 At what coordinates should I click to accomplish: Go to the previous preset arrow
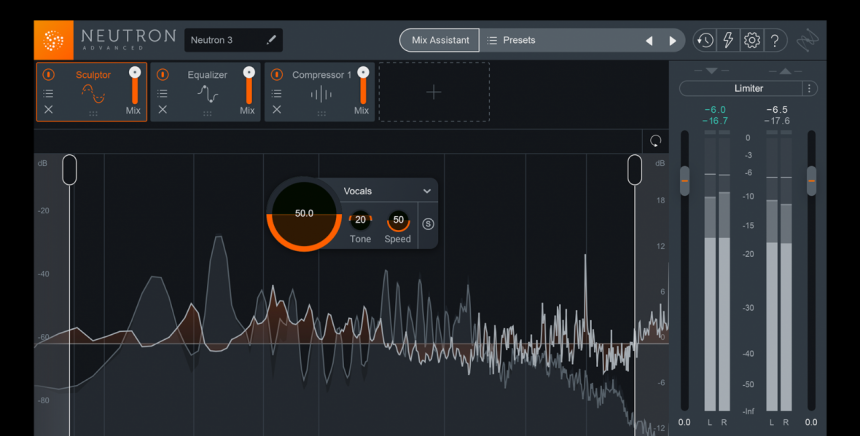click(649, 41)
